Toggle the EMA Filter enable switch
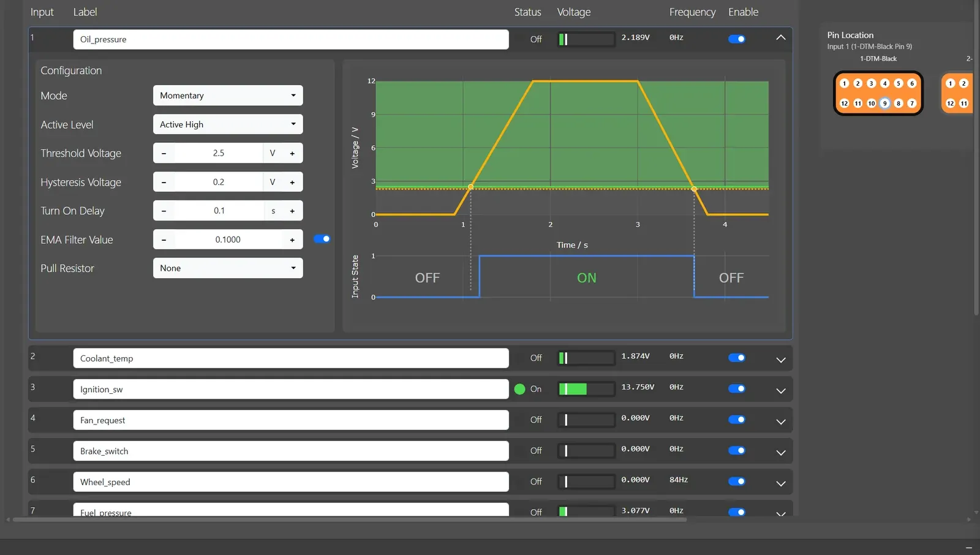This screenshot has width=980, height=555. (322, 239)
